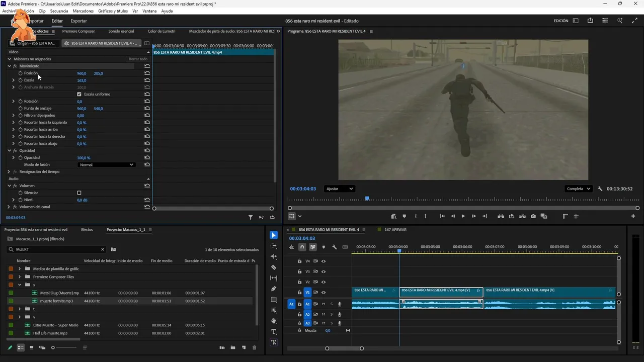This screenshot has width=644, height=362.
Task: Click the MUERT search field
Action: (x=56, y=249)
